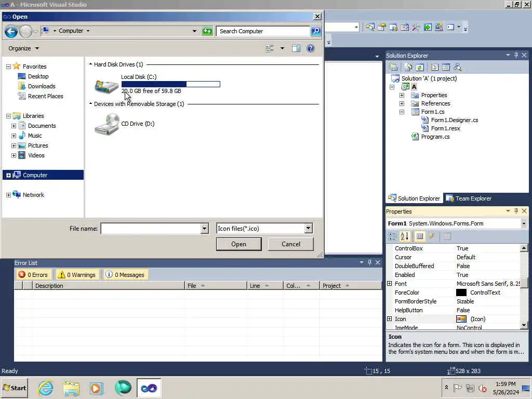The image size is (532, 399).
Task: Collapse the Favorites tree node
Action: point(8,67)
